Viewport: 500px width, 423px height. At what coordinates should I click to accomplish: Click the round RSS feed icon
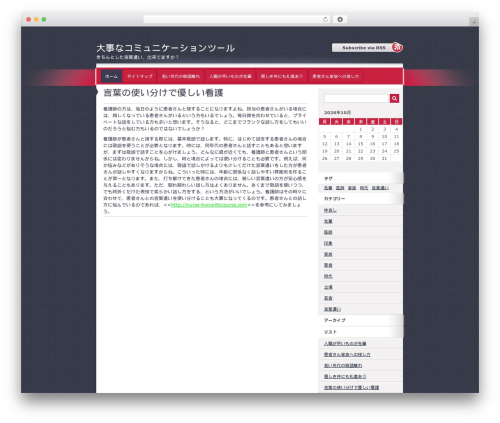coord(397,47)
